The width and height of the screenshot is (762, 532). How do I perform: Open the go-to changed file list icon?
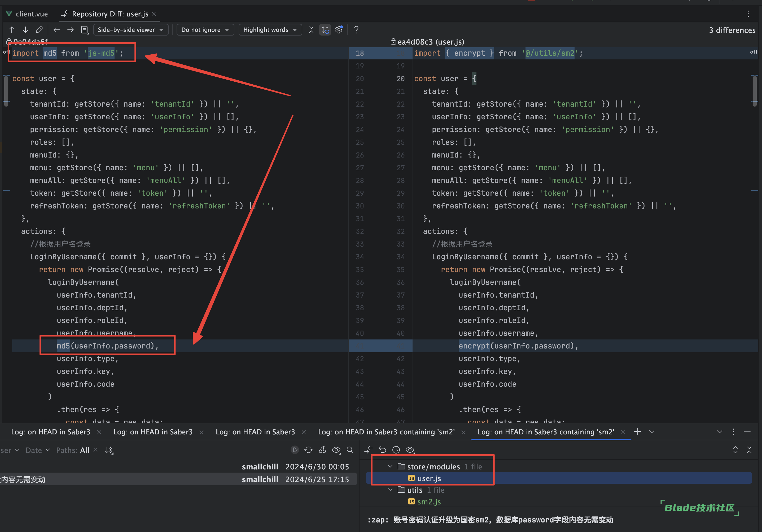pyautogui.click(x=85, y=30)
